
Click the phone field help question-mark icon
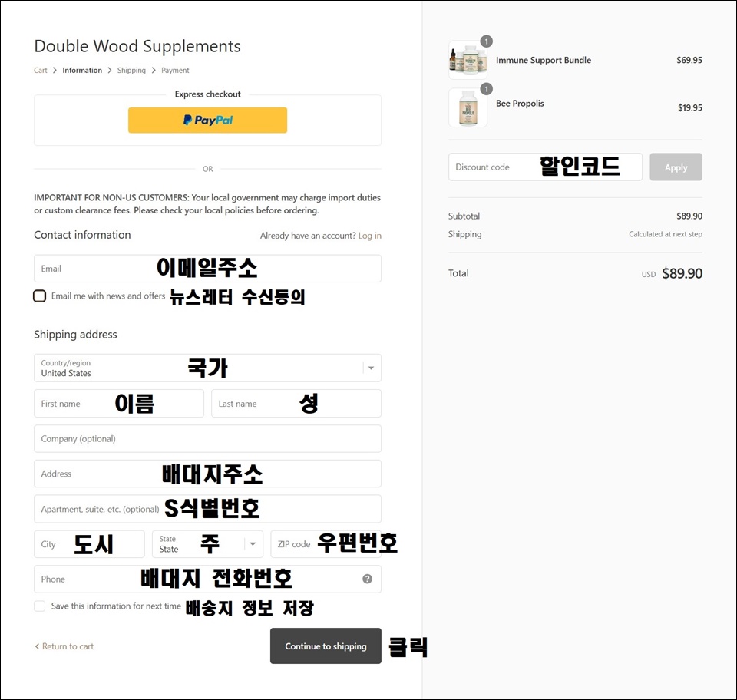pyautogui.click(x=367, y=579)
